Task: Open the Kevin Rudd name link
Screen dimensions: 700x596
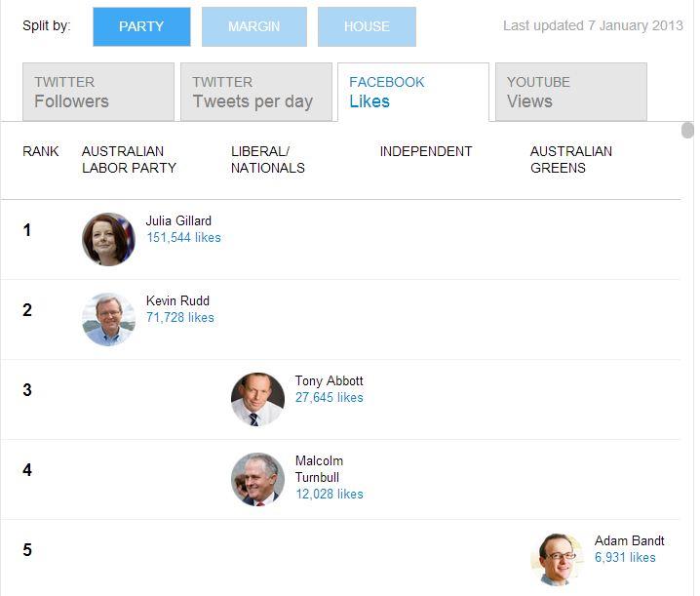Action: tap(177, 300)
